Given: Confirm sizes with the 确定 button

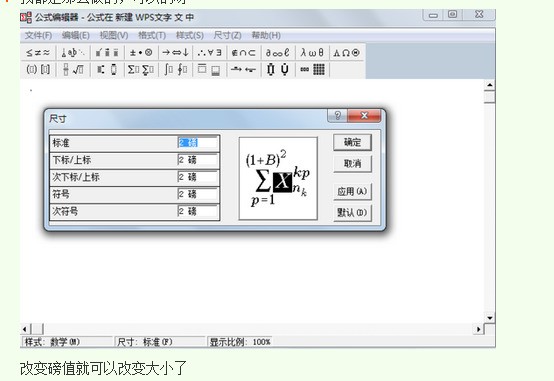Looking at the screenshot, I should click(x=352, y=142).
